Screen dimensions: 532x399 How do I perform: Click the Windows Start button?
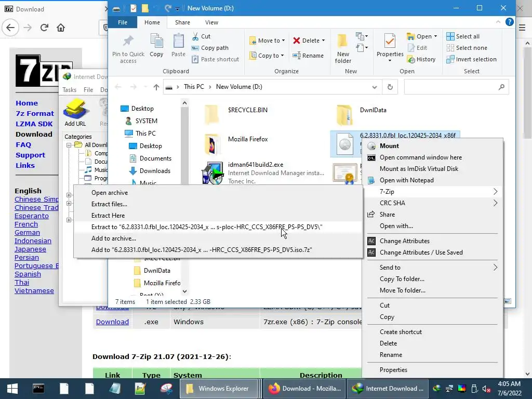12,389
